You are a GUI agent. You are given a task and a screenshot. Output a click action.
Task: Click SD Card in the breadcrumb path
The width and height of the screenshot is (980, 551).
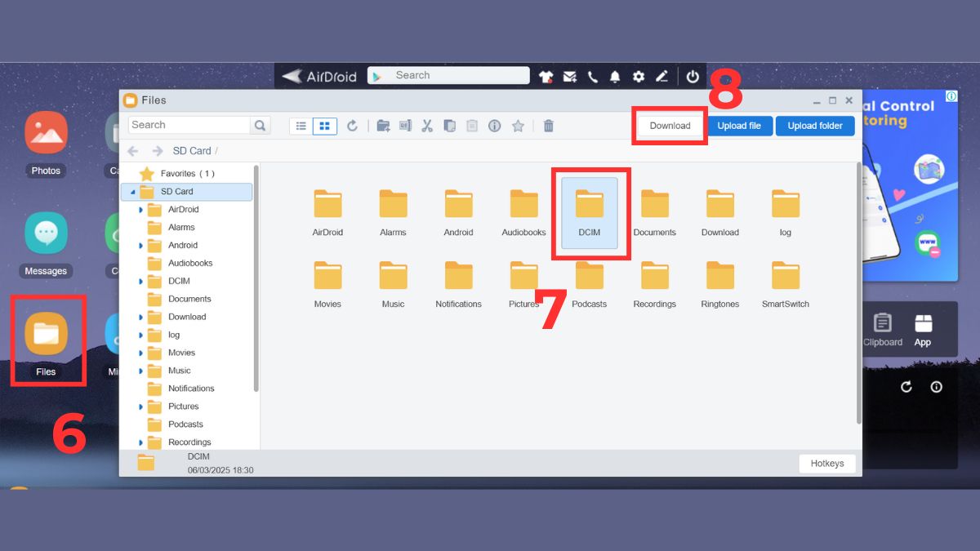pyautogui.click(x=192, y=151)
